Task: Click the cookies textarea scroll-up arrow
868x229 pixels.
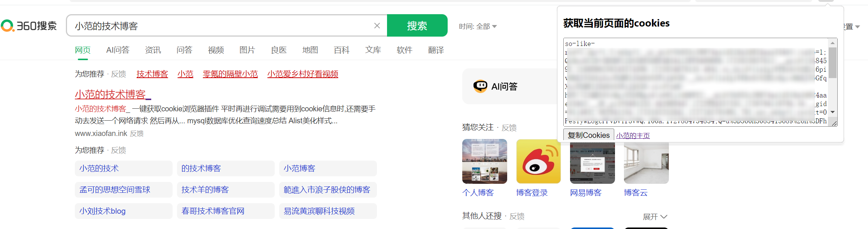Action: pyautogui.click(x=833, y=43)
